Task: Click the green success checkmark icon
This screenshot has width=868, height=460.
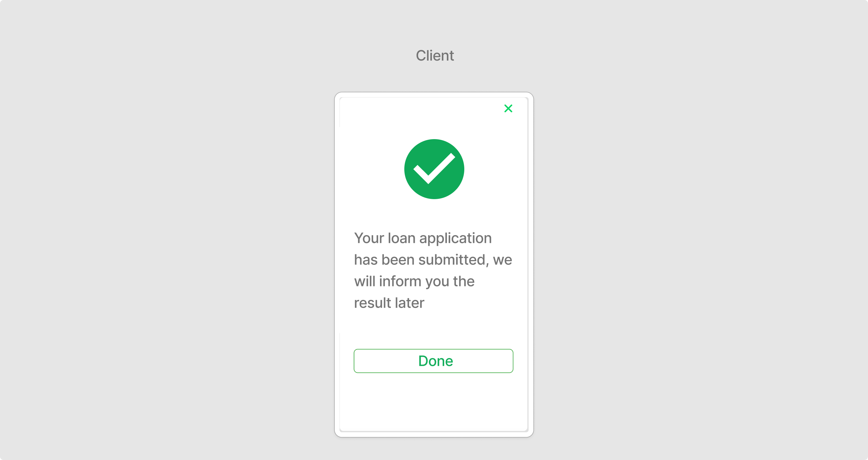Action: click(434, 169)
